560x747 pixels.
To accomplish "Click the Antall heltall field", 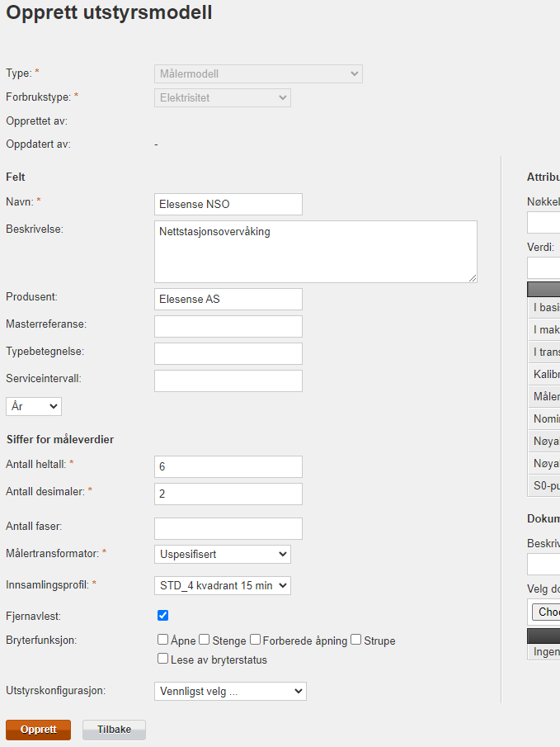I will coord(228,466).
